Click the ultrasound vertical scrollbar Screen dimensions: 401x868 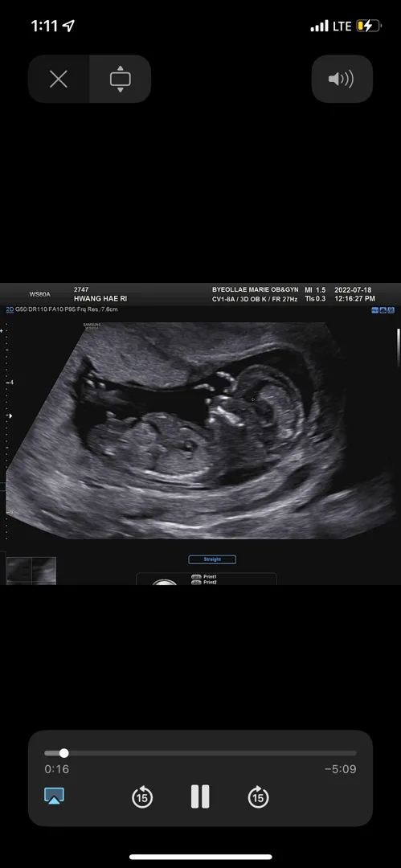tap(399, 349)
